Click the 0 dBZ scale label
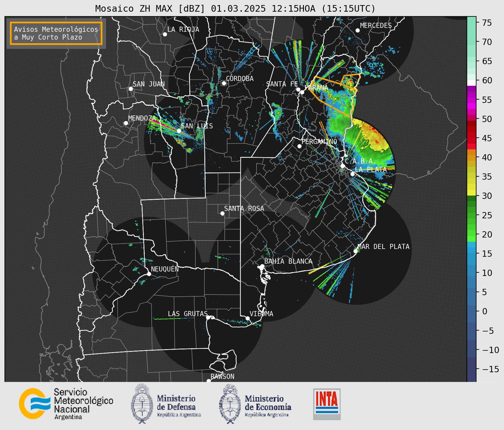 (x=484, y=311)
